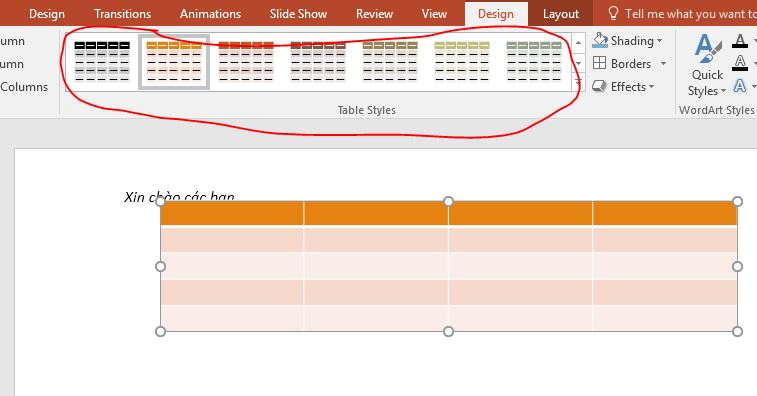757x396 pixels.
Task: Select the Table Tools Design tab
Action: click(496, 14)
